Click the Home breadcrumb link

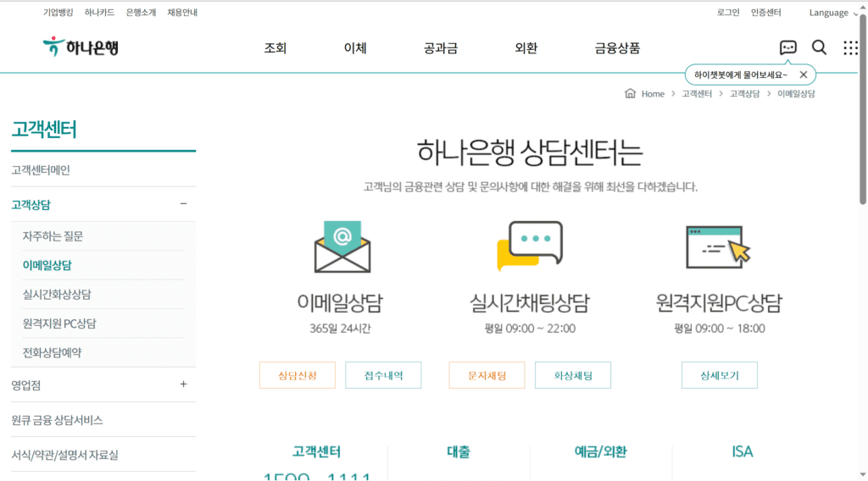[x=653, y=94]
